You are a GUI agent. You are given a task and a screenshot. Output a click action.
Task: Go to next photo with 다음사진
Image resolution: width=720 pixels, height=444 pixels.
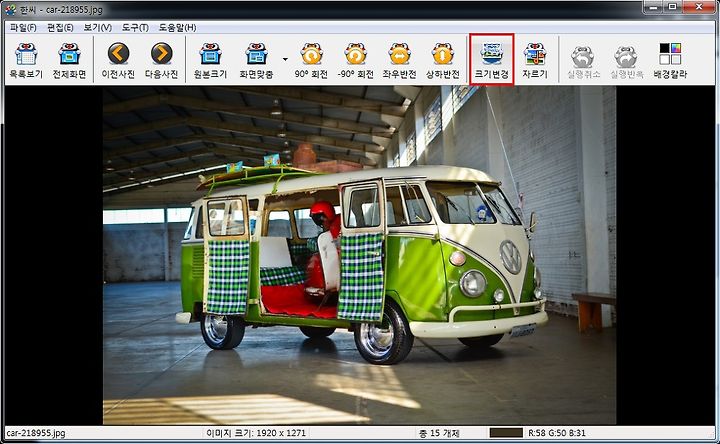[x=162, y=60]
